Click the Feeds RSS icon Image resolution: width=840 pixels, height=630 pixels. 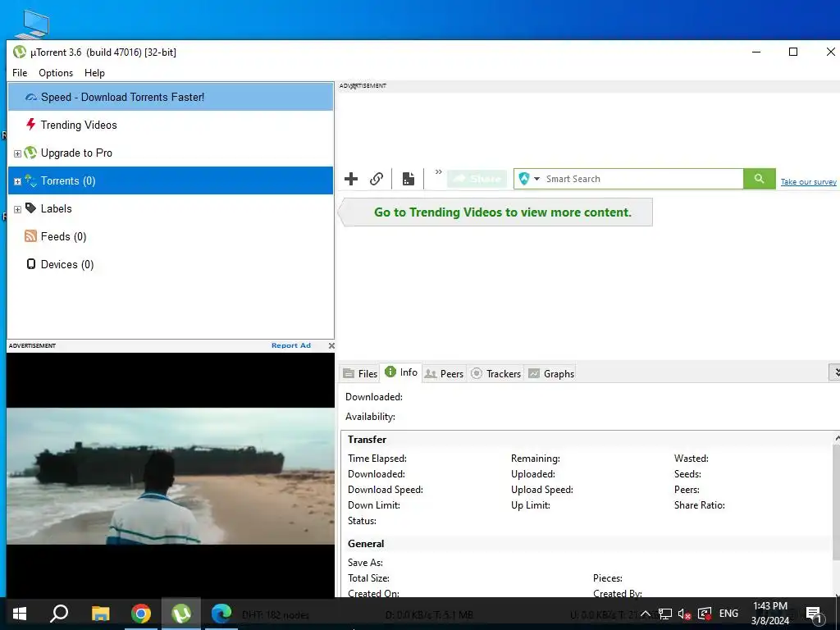(x=31, y=236)
